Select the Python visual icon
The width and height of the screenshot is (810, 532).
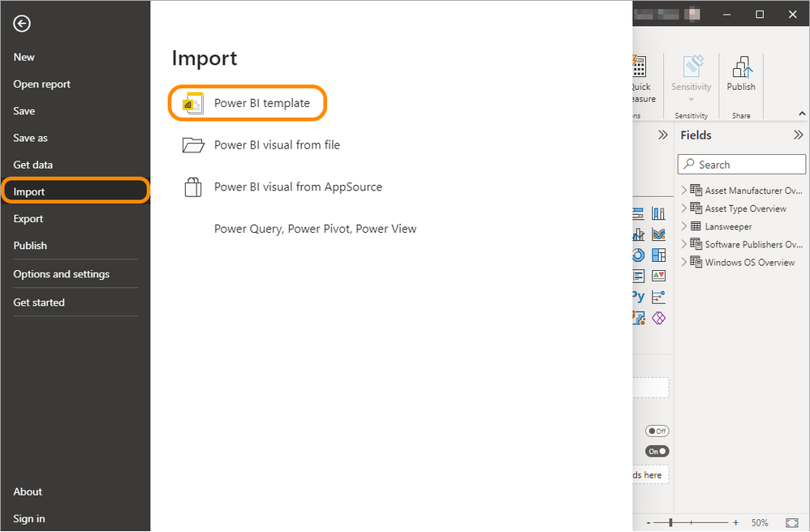click(x=639, y=296)
